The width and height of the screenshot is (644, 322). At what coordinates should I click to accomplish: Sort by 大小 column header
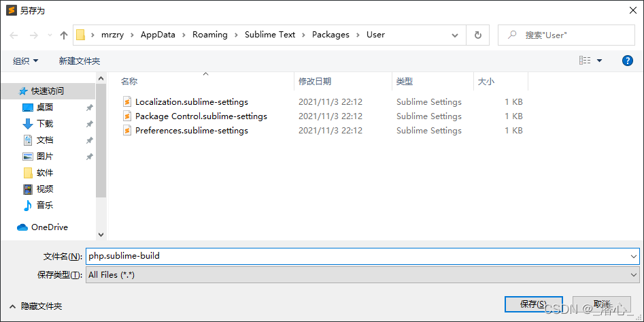pos(486,82)
